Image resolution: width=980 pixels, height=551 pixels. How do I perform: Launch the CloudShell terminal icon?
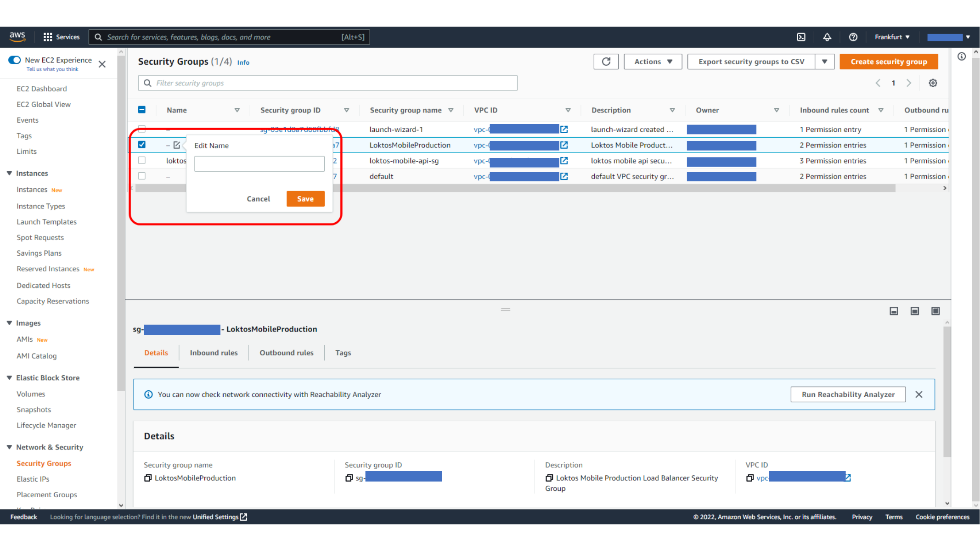coord(801,37)
